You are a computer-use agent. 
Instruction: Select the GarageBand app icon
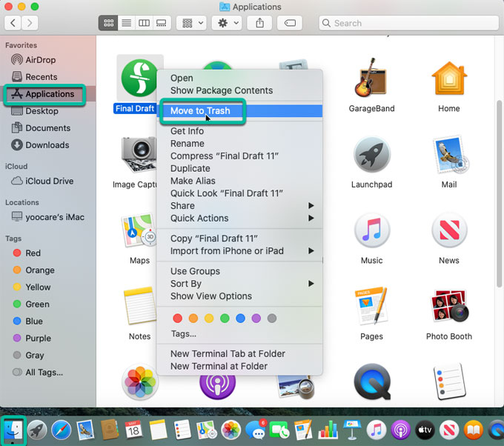point(371,78)
